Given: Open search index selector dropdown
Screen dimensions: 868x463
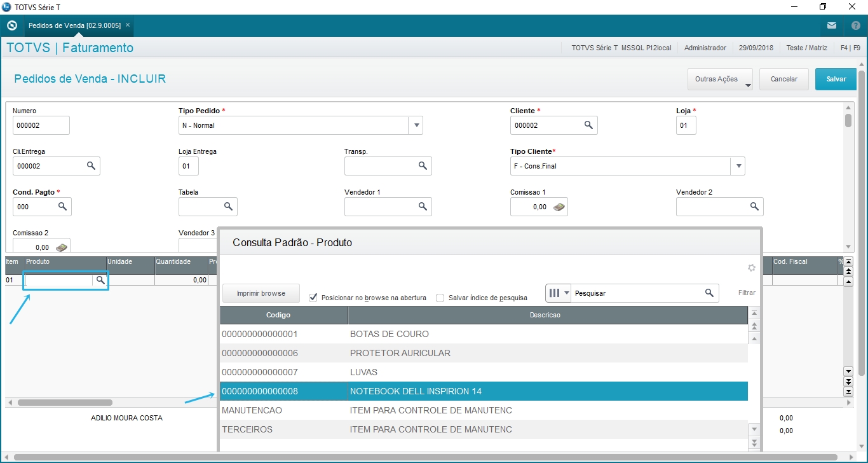Looking at the screenshot, I should click(559, 293).
